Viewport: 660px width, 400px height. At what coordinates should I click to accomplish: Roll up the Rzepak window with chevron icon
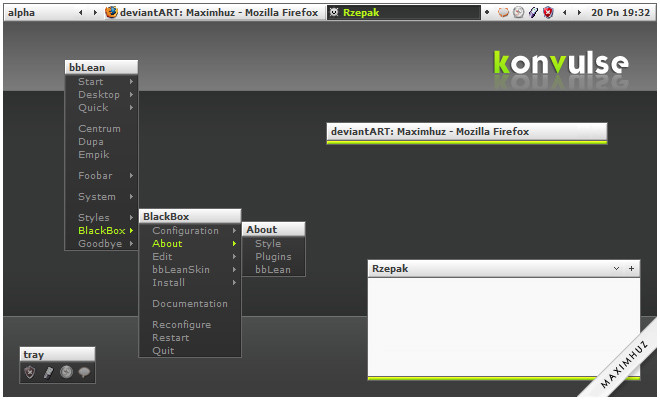pos(616,269)
